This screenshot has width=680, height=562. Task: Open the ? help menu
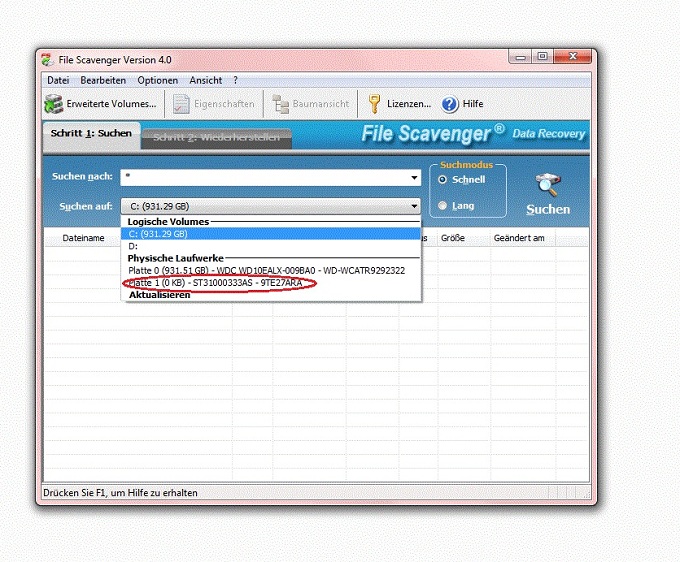[x=235, y=80]
